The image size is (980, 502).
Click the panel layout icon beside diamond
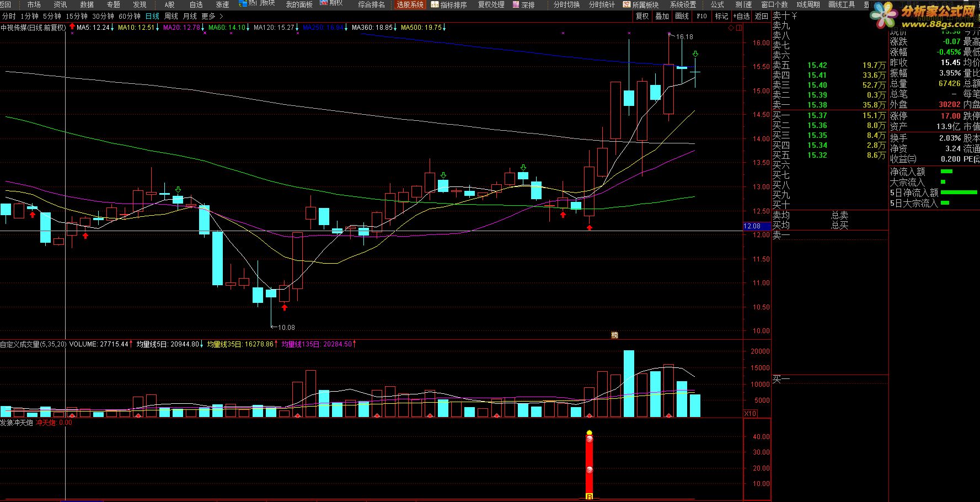pyautogui.click(x=739, y=28)
